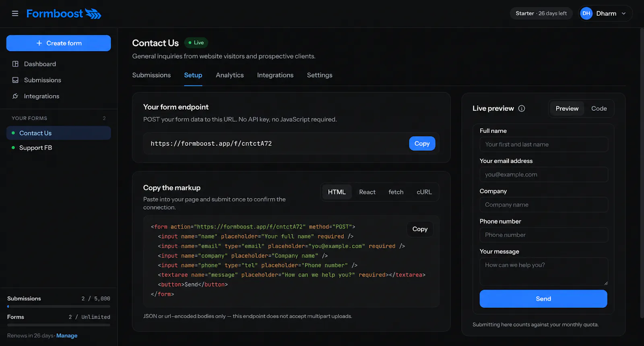Screen dimensions: 644x346
Task: Switch to the Integrations tab
Action: pyautogui.click(x=275, y=75)
